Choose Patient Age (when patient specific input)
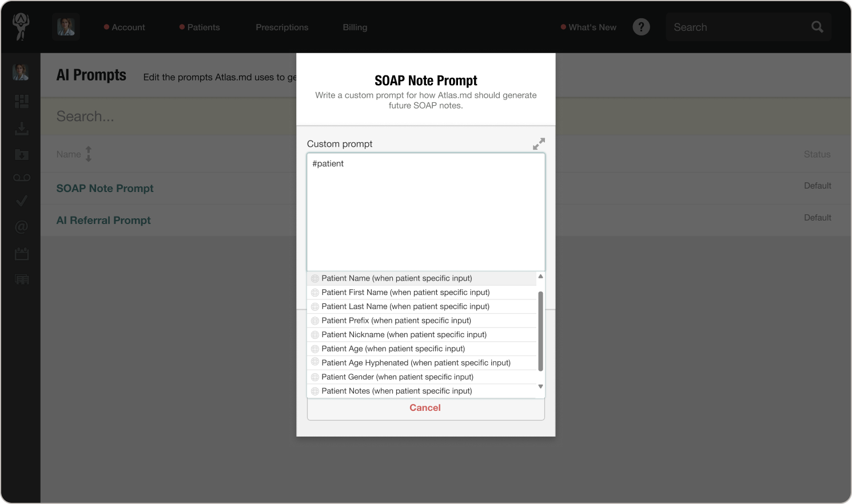 421,349
